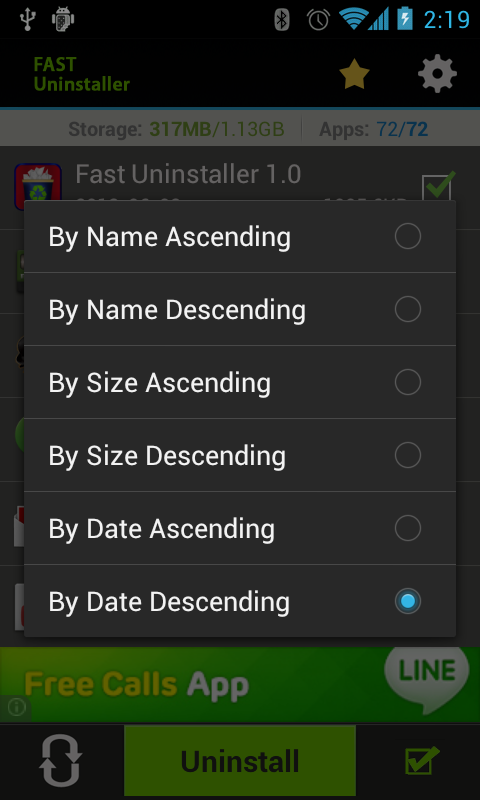
Task: Open settings via the gear icon
Action: pyautogui.click(x=437, y=74)
